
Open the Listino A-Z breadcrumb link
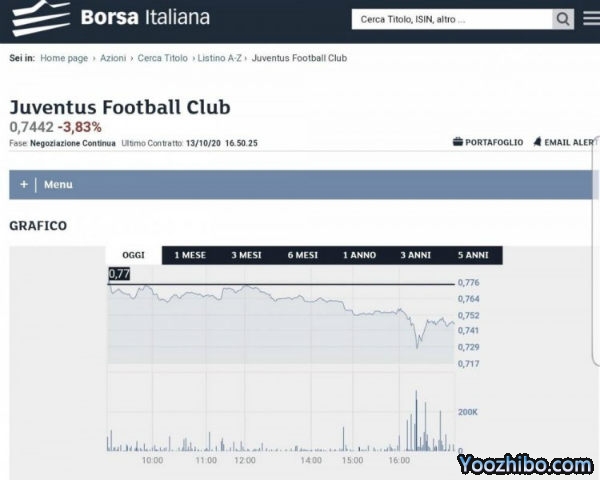219,58
